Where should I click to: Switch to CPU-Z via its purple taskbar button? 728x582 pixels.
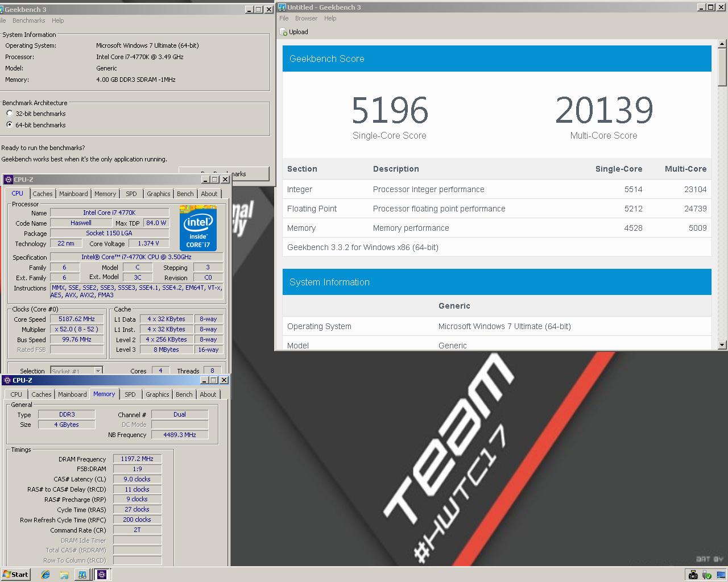[102, 575]
